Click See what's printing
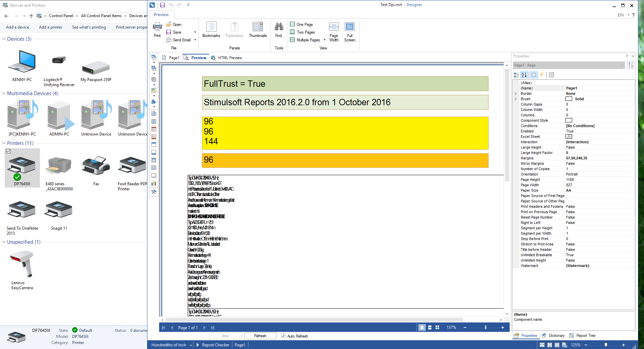Image resolution: width=644 pixels, height=349 pixels. point(89,27)
